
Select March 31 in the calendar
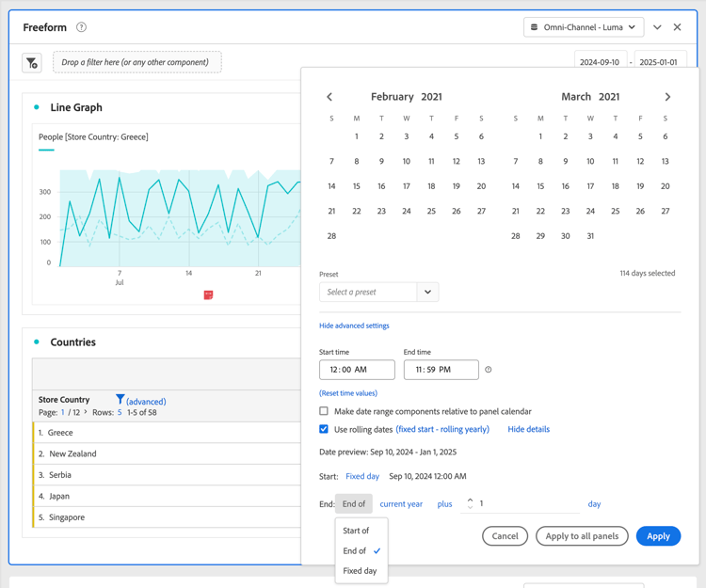click(590, 236)
